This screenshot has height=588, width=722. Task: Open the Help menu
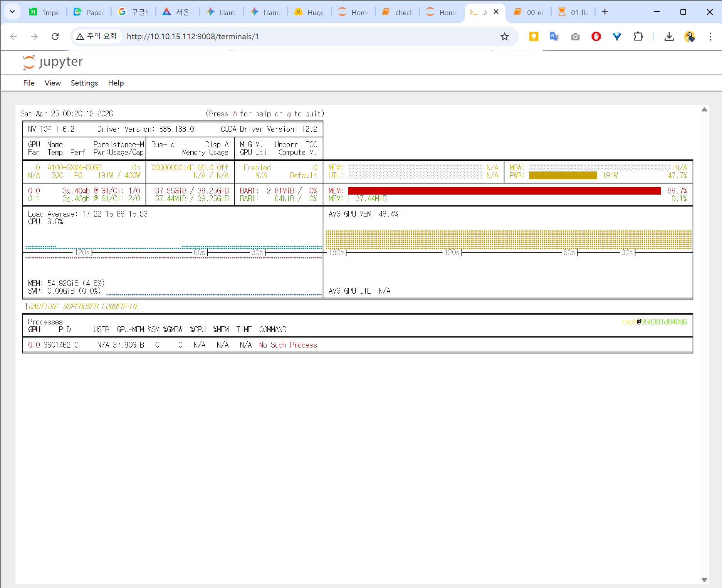pos(116,83)
